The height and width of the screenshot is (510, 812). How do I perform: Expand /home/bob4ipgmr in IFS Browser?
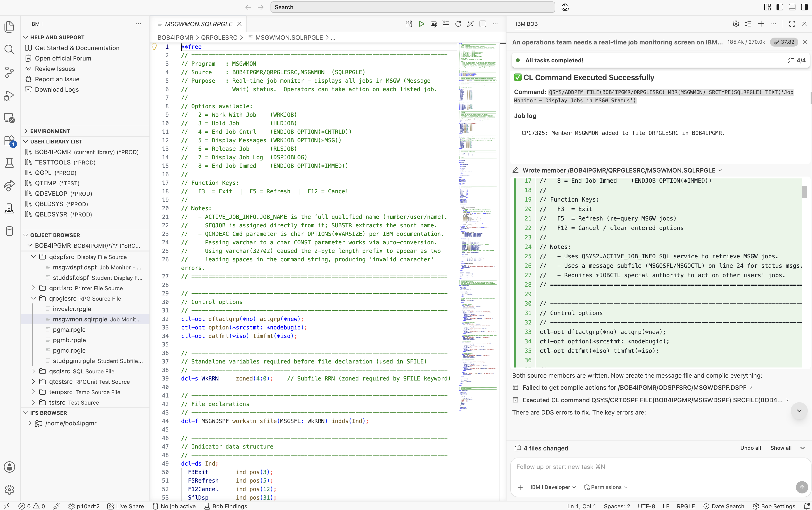pyautogui.click(x=30, y=423)
